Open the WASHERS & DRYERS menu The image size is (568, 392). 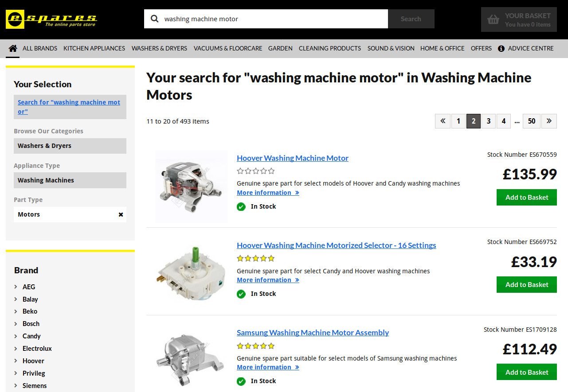coord(159,48)
